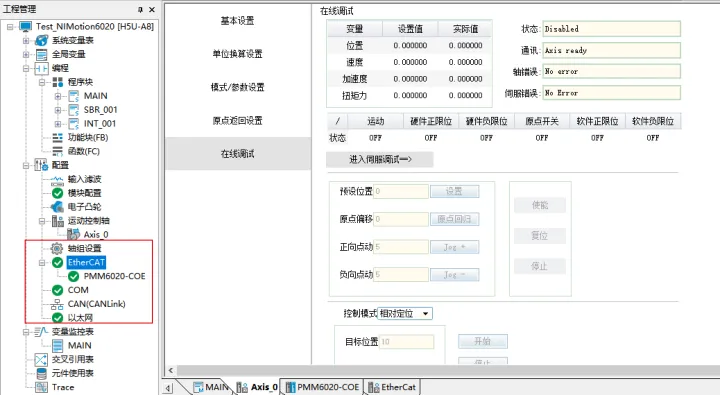Click the 使能 enable button
This screenshot has height=395, width=720.
pos(540,205)
